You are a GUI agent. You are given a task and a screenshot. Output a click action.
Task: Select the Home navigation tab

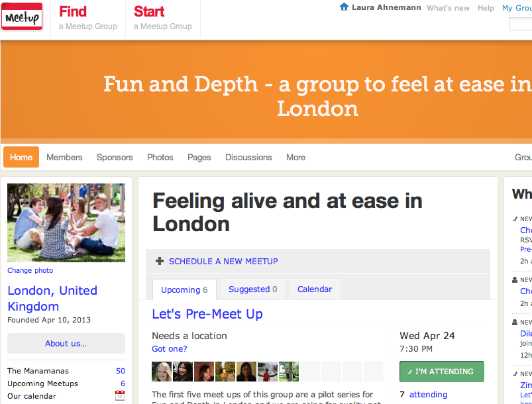click(21, 157)
